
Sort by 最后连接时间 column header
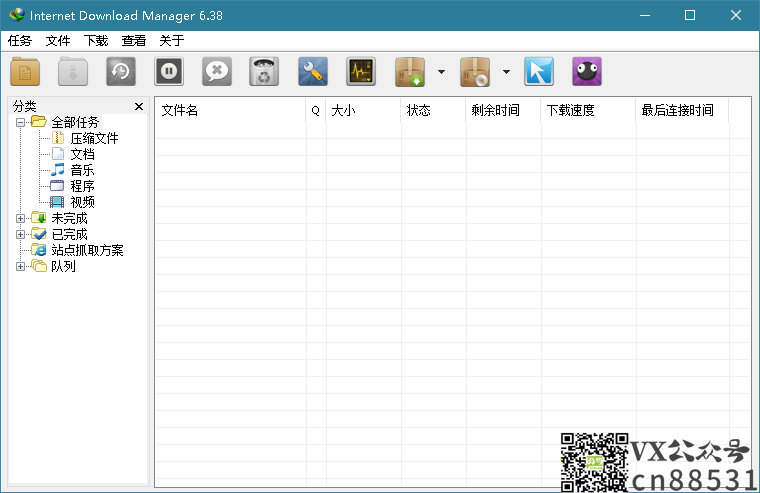(682, 111)
